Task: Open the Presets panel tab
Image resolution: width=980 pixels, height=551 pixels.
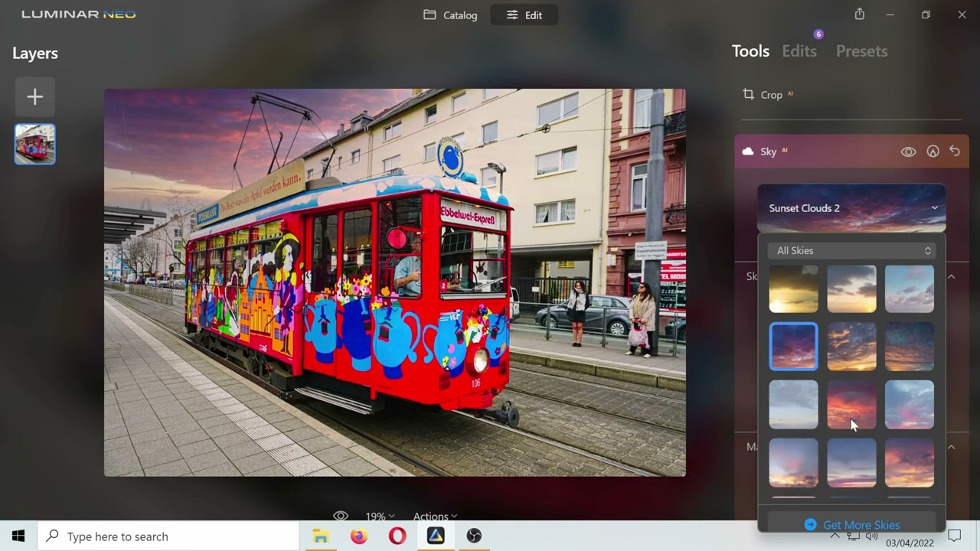Action: click(861, 51)
